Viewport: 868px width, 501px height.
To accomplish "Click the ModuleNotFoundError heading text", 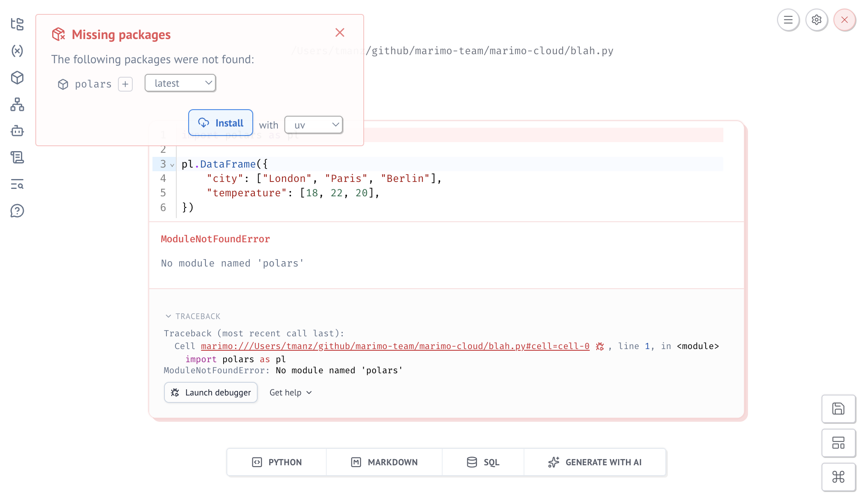I will coord(215,239).
